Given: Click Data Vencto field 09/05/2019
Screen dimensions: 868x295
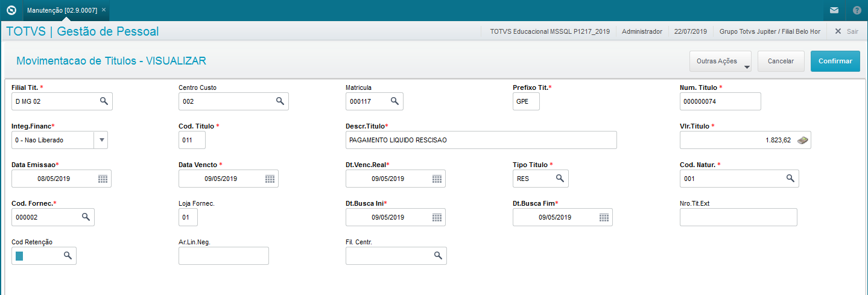Looking at the screenshot, I should [x=229, y=179].
